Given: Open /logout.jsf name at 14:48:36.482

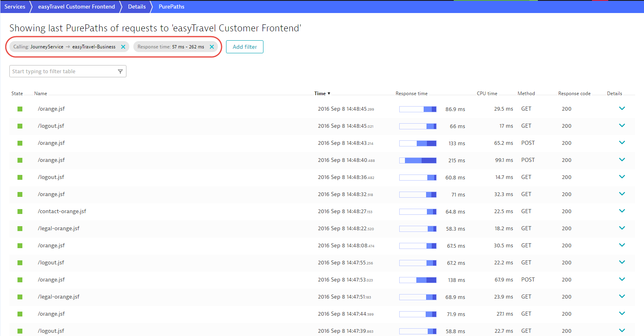Looking at the screenshot, I should 51,177.
